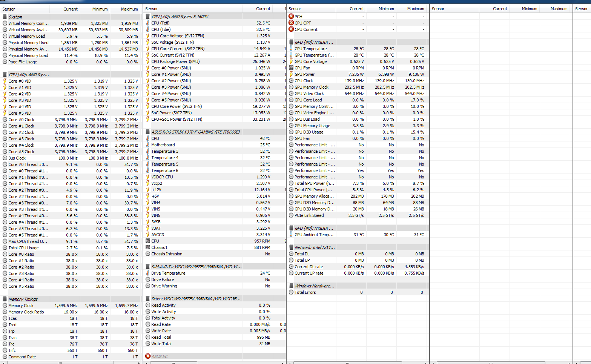Select the Core #0 VID voltage icon
This screenshot has width=591, height=364.
[x=5, y=81]
